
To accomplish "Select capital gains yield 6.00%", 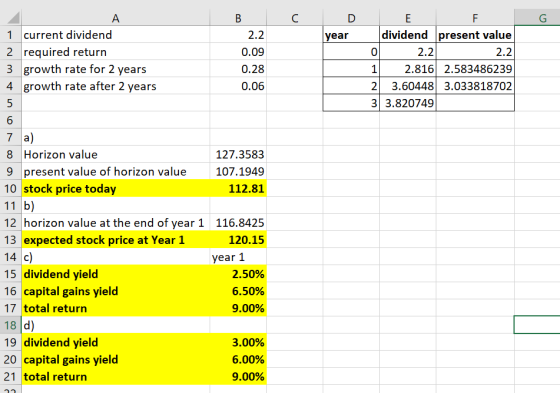I will point(238,359).
